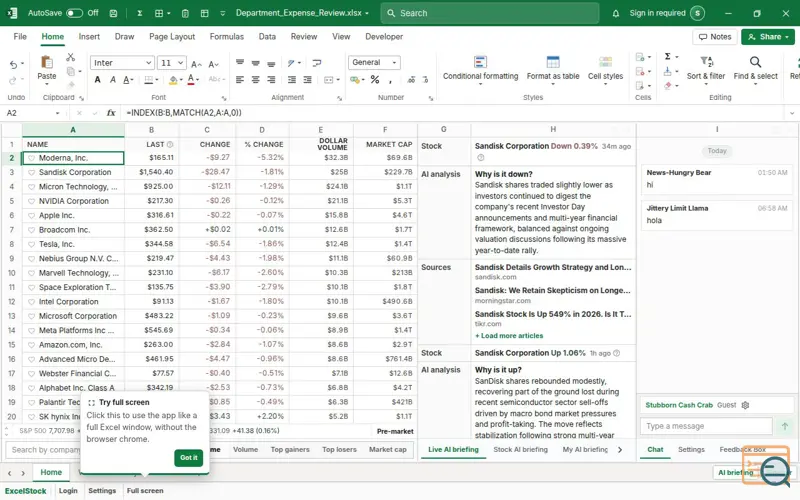Apply bold formatting with the A icon
This screenshot has height=500, width=800.
point(97,80)
